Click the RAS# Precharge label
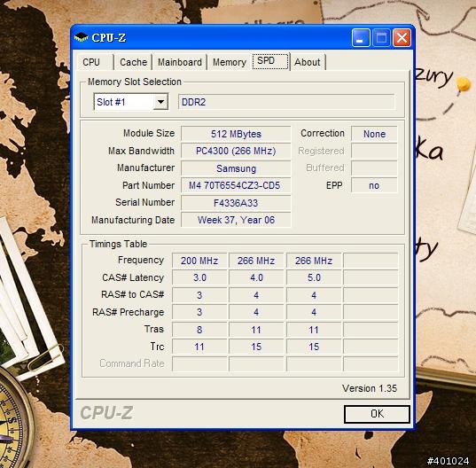The width and height of the screenshot is (476, 468). point(129,312)
